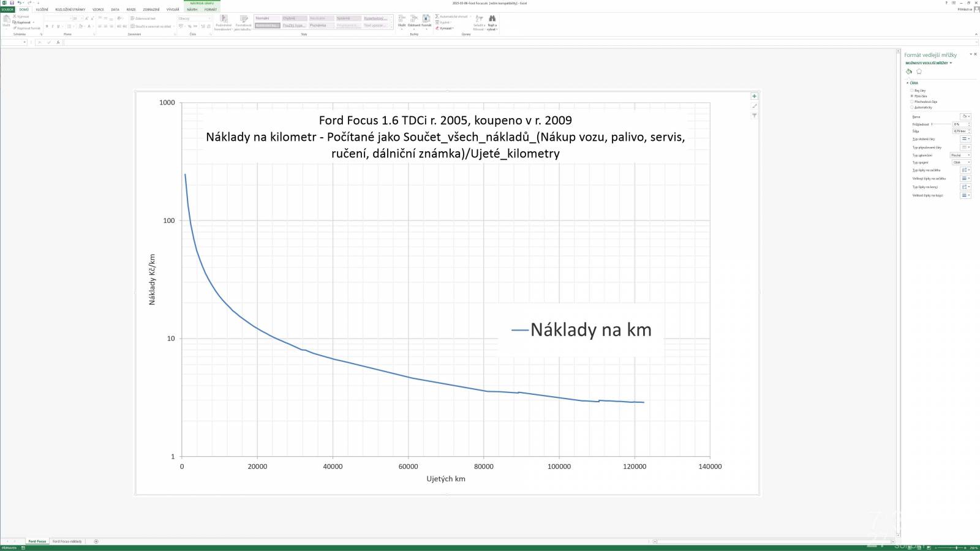Click the Chart Filters funnel icon beside chart
The image size is (980, 551).
(x=755, y=116)
